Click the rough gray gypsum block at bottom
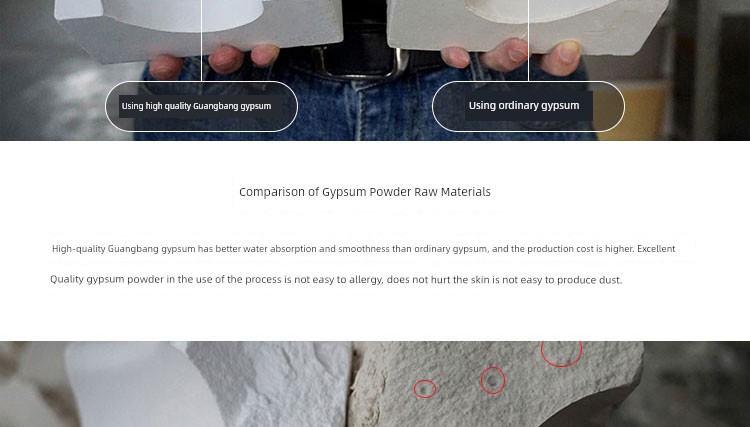This screenshot has width=750, height=427. pyautogui.click(x=495, y=383)
